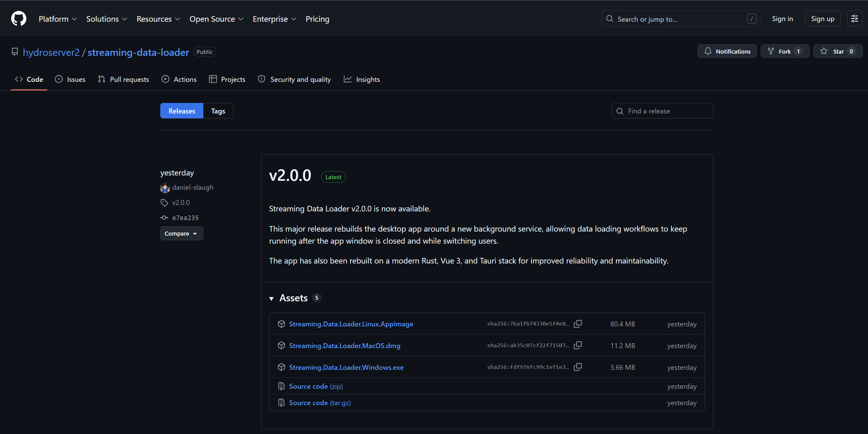Download Streaming.Data.Loader.MacOS.dmg
This screenshot has height=434, width=868.
coord(345,345)
